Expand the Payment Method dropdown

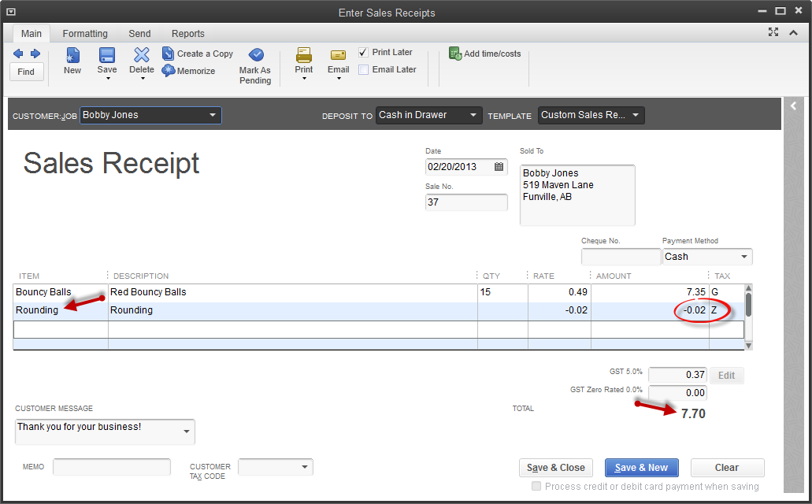(x=743, y=257)
